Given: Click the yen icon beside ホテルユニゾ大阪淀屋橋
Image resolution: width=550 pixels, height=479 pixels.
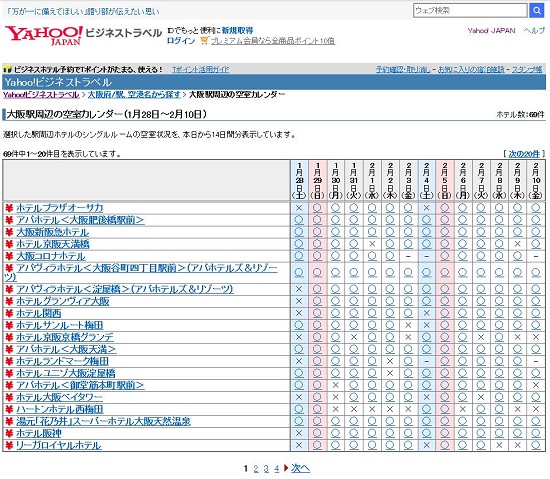Looking at the screenshot, I should point(9,373).
